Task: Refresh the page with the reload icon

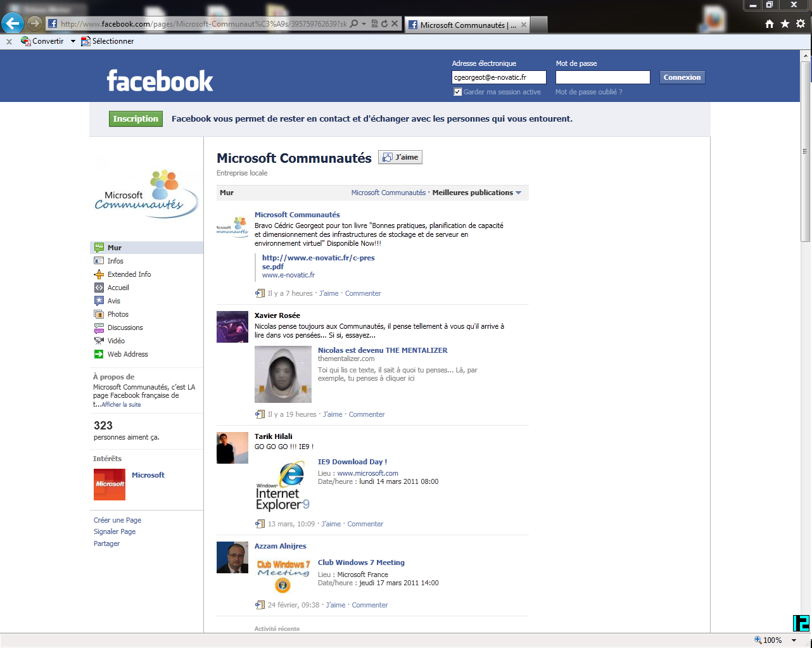Action: [x=384, y=24]
